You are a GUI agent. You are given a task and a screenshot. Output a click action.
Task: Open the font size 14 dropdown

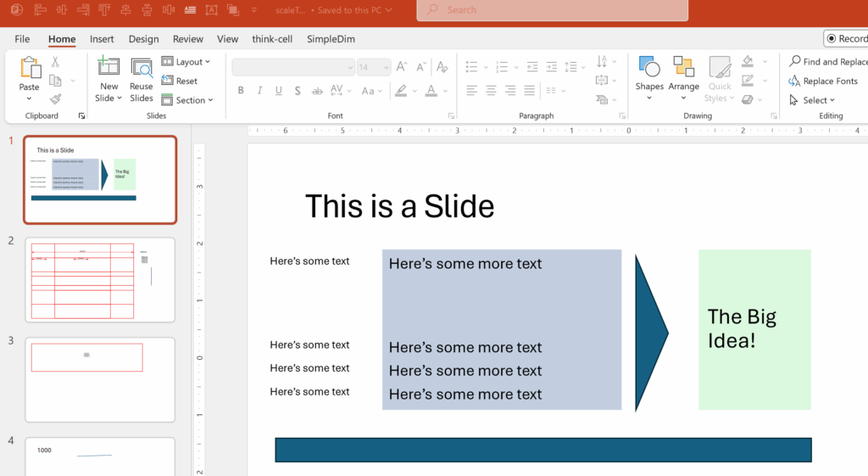pyautogui.click(x=374, y=67)
